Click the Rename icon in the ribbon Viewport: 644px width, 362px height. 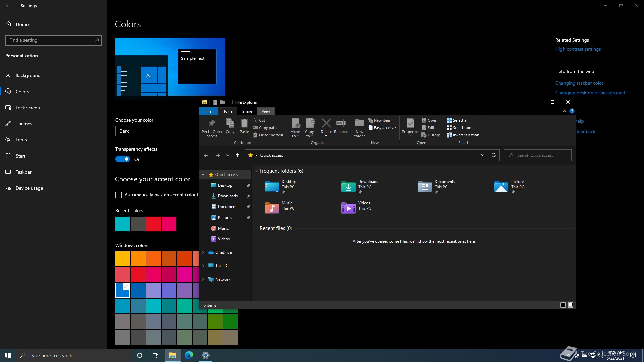(341, 123)
